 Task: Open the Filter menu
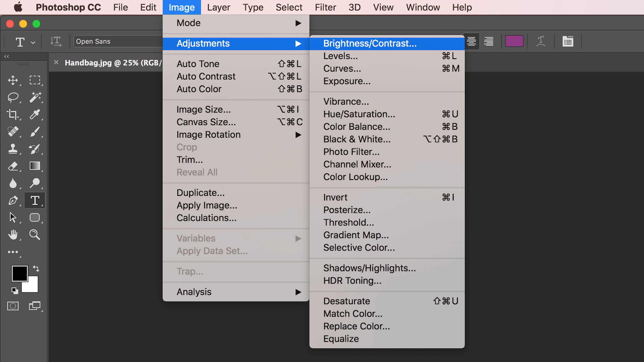pyautogui.click(x=325, y=7)
